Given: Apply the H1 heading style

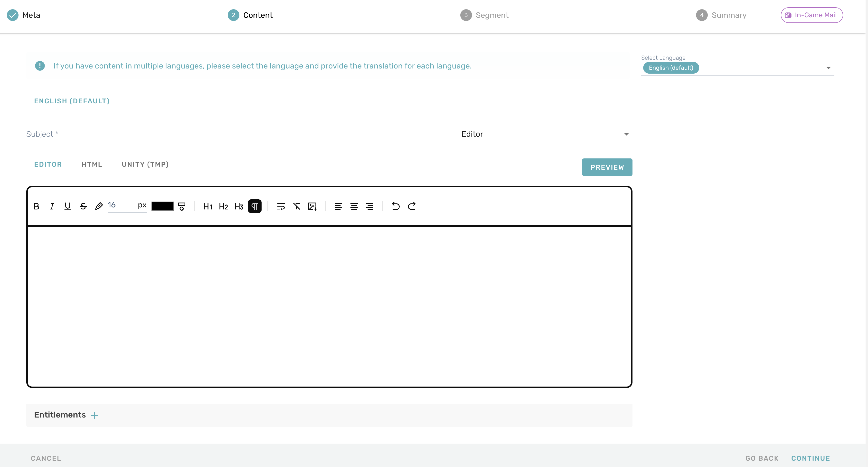Looking at the screenshot, I should (208, 206).
